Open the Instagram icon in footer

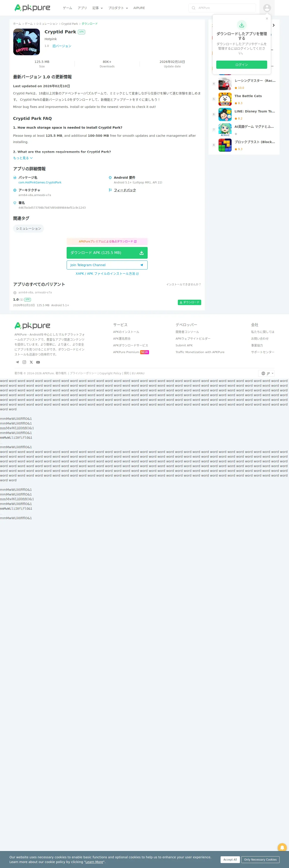point(24,362)
